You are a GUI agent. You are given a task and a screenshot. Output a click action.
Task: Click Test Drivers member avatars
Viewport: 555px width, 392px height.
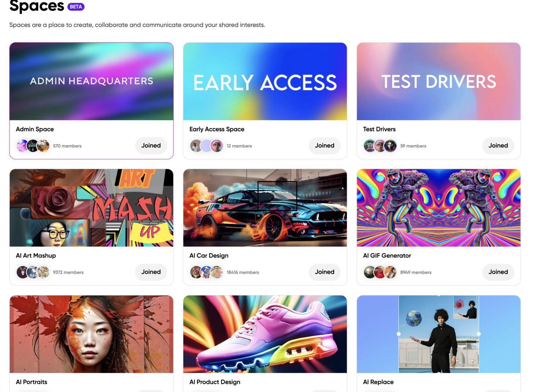[380, 146]
